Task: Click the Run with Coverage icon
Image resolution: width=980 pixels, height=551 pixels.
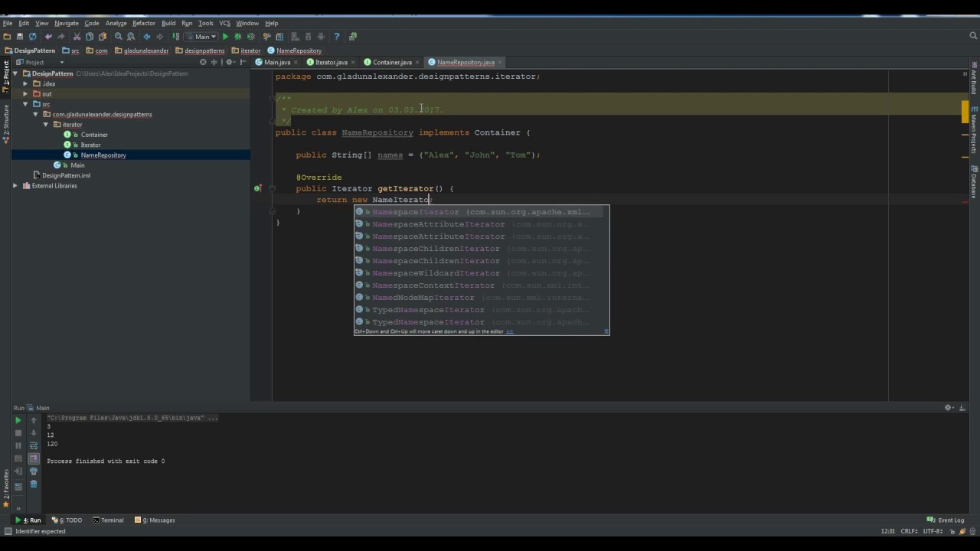Action: click(x=250, y=36)
